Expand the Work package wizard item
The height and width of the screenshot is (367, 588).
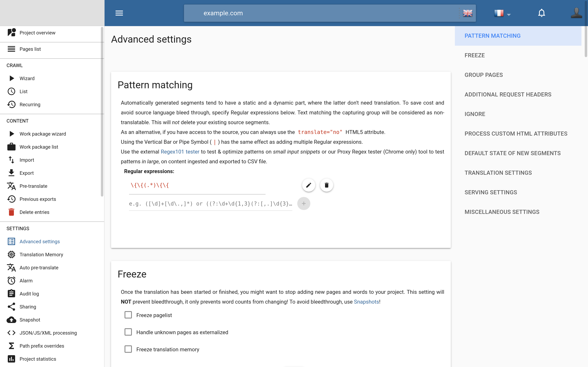(11, 134)
